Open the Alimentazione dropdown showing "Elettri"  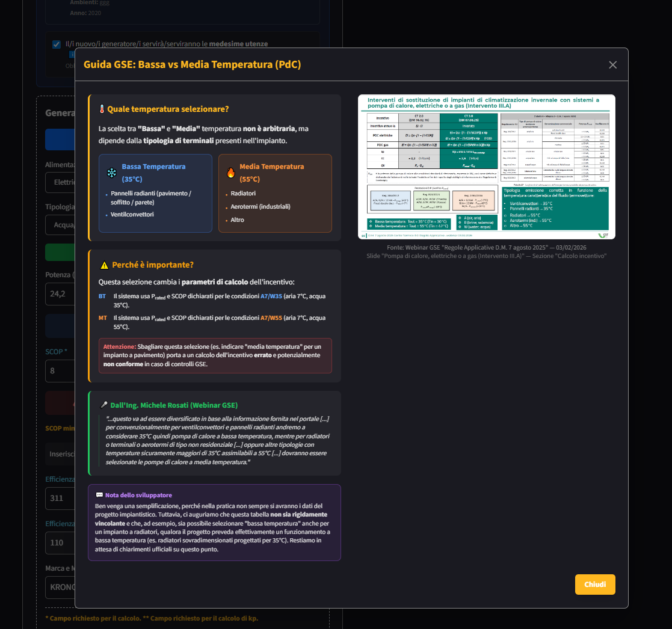[x=60, y=182]
